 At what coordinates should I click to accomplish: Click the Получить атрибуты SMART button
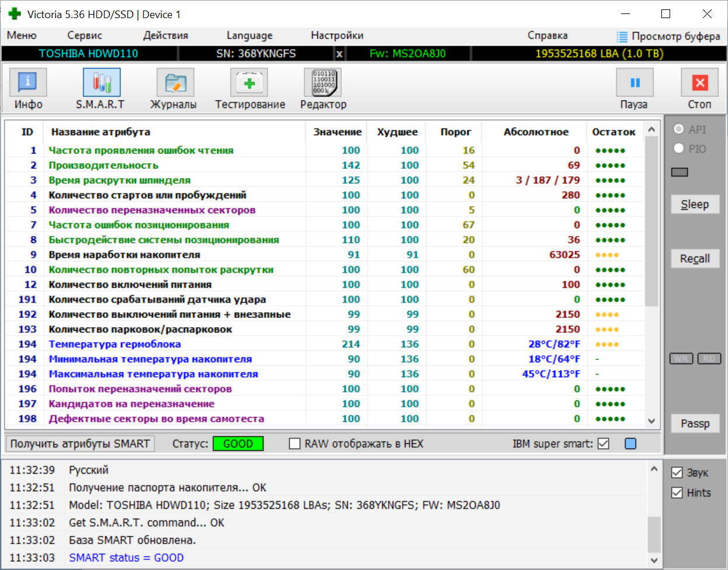(79, 444)
